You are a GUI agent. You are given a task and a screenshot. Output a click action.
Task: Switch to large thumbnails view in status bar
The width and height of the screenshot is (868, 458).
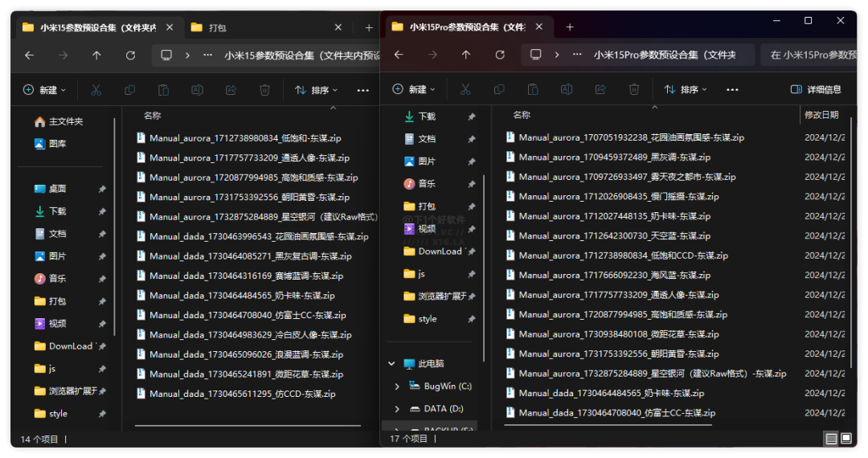pos(845,439)
